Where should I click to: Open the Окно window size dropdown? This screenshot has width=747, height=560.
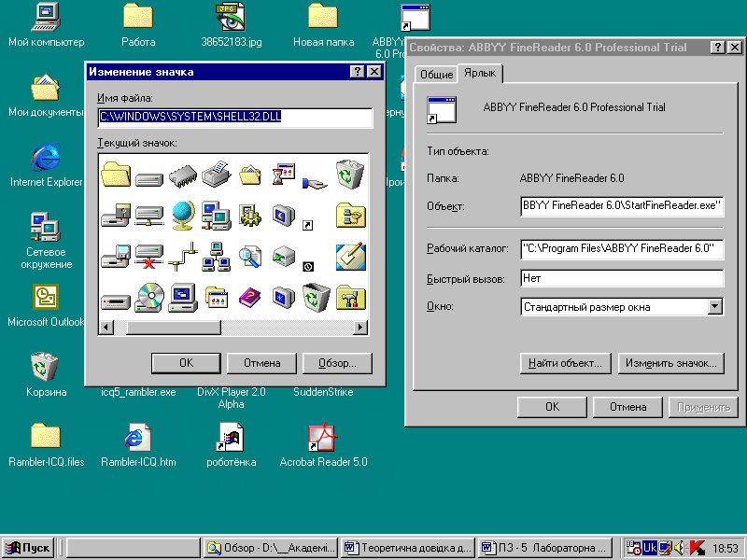(x=714, y=307)
